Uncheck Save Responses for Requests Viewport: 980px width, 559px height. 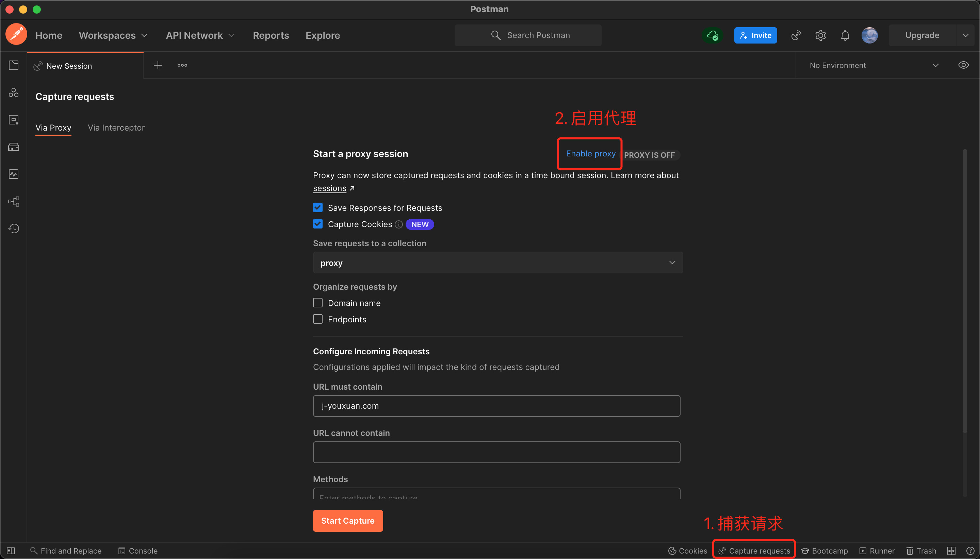(x=318, y=208)
